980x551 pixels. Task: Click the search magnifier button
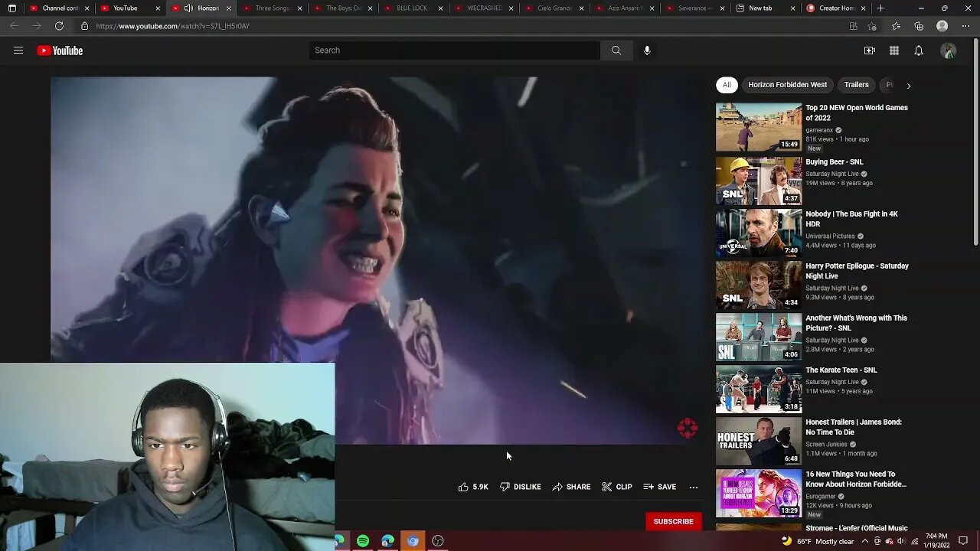[x=616, y=51]
